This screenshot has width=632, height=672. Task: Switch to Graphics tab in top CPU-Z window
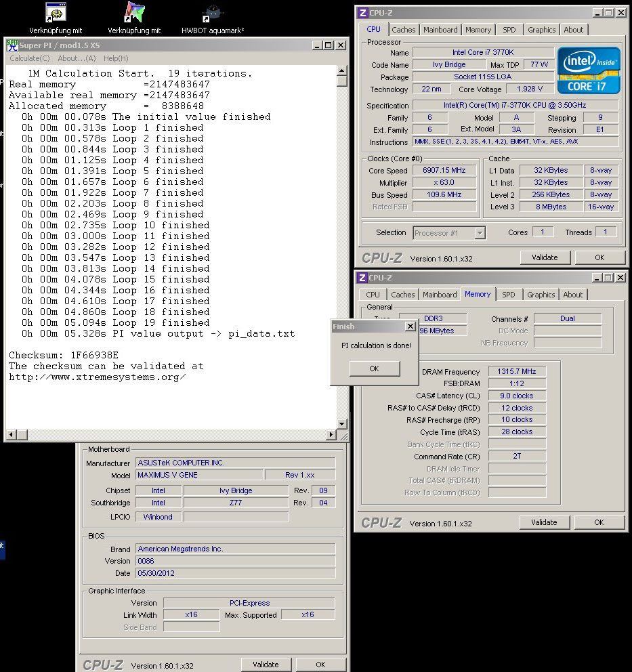[542, 30]
